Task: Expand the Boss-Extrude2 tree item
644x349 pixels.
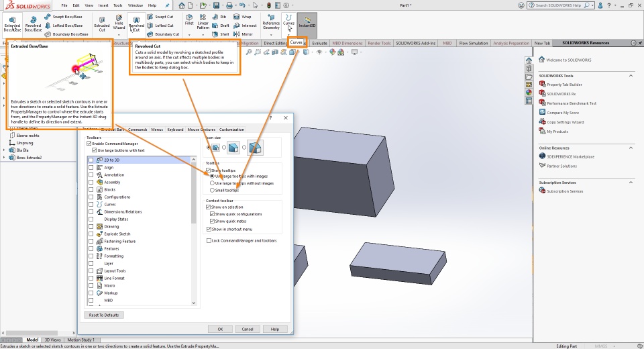Action: coord(4,158)
